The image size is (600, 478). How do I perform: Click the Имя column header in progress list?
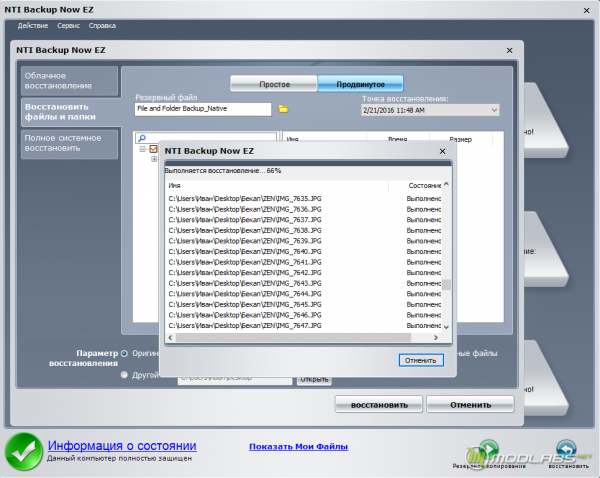277,186
